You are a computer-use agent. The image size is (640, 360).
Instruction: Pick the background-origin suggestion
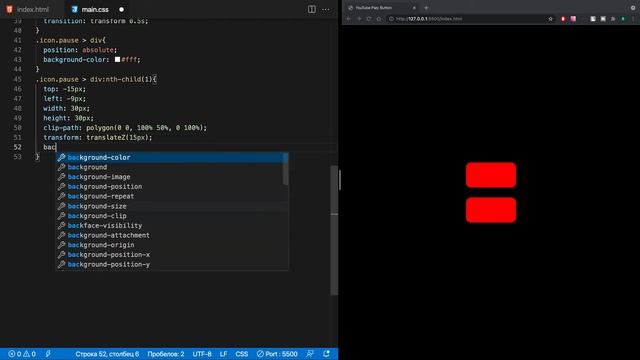click(x=171, y=245)
